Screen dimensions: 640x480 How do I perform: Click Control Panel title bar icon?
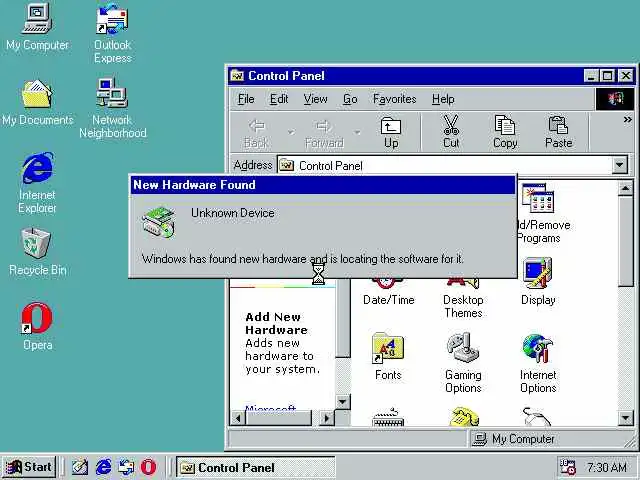click(237, 76)
